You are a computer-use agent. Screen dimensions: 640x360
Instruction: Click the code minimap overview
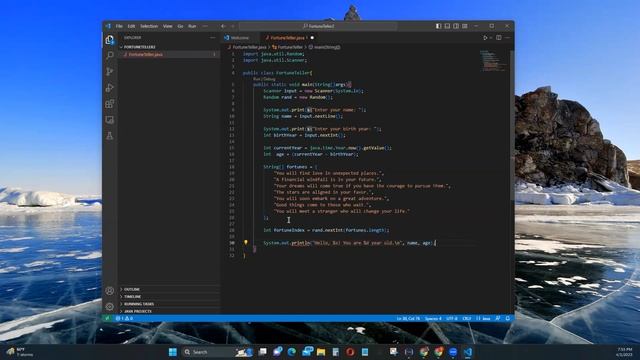click(x=493, y=60)
